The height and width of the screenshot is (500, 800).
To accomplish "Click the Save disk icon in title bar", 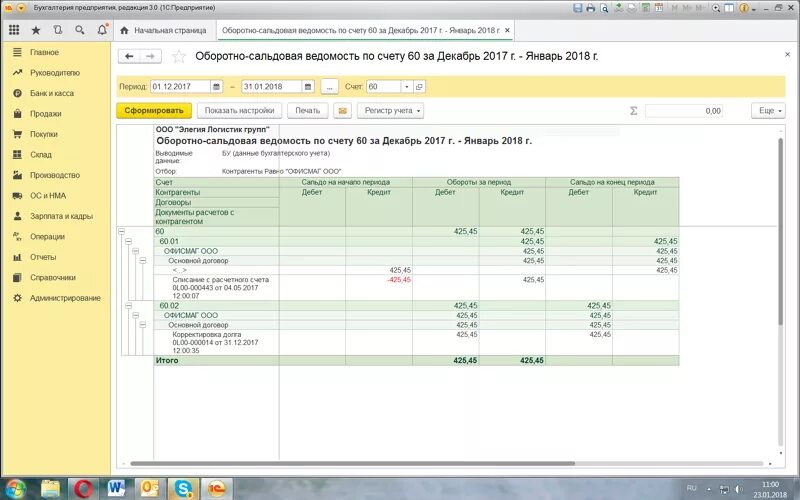I will tap(578, 8).
